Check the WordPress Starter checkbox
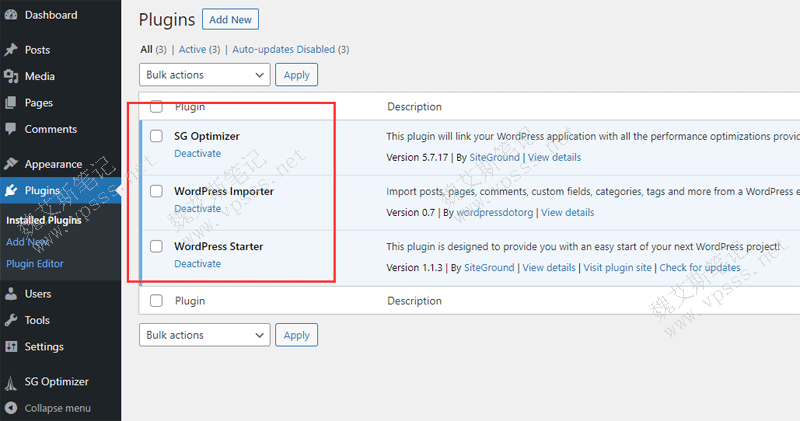This screenshot has width=800, height=421. pyautogui.click(x=156, y=246)
